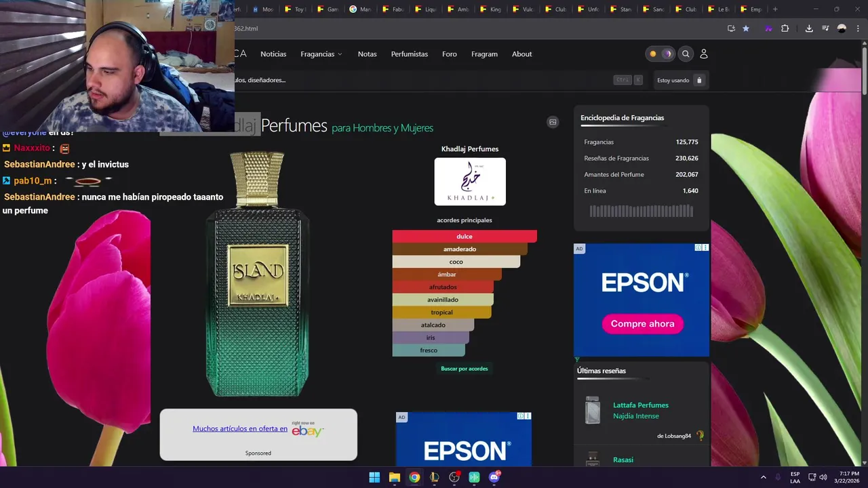Click the microphone tray icon
Image resolution: width=868 pixels, height=488 pixels.
click(778, 477)
